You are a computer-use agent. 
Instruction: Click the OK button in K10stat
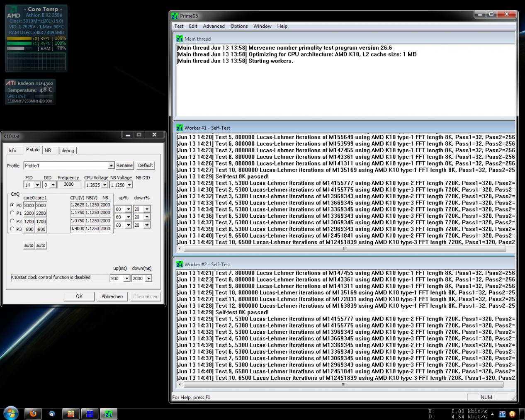tap(79, 296)
